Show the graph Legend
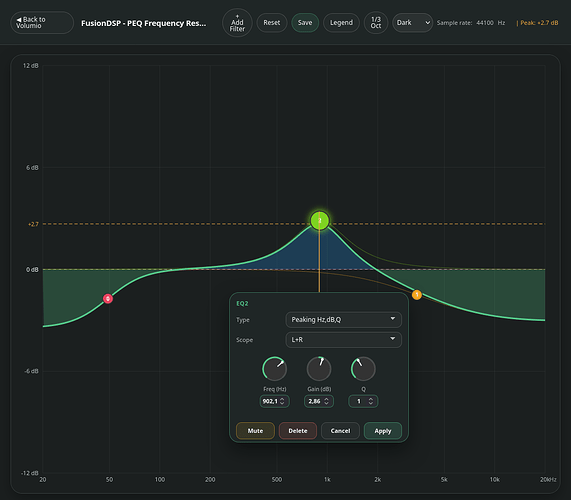Viewport: 571px width, 500px height. 341,23
